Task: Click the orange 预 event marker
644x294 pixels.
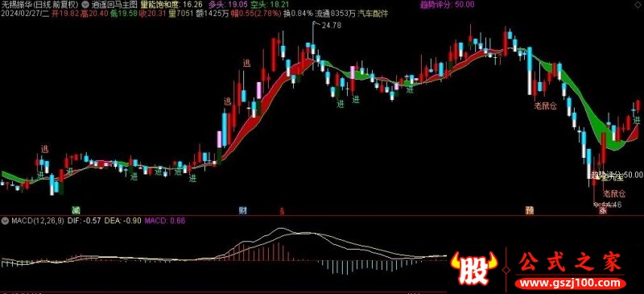Action: pos(530,210)
